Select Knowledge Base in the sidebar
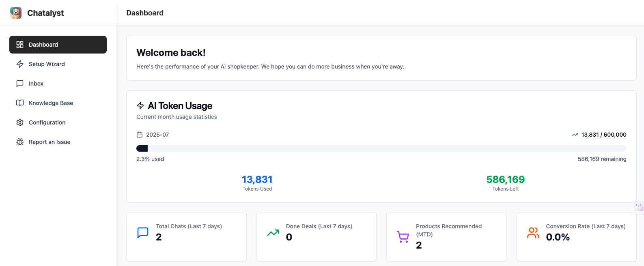Image resolution: width=644 pixels, height=266 pixels. [51, 103]
